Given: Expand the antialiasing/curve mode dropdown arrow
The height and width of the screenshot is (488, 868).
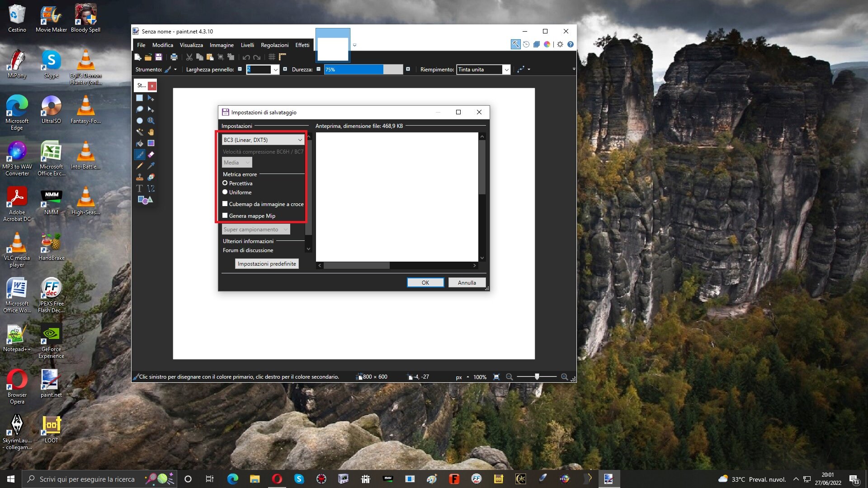Looking at the screenshot, I should click(528, 70).
